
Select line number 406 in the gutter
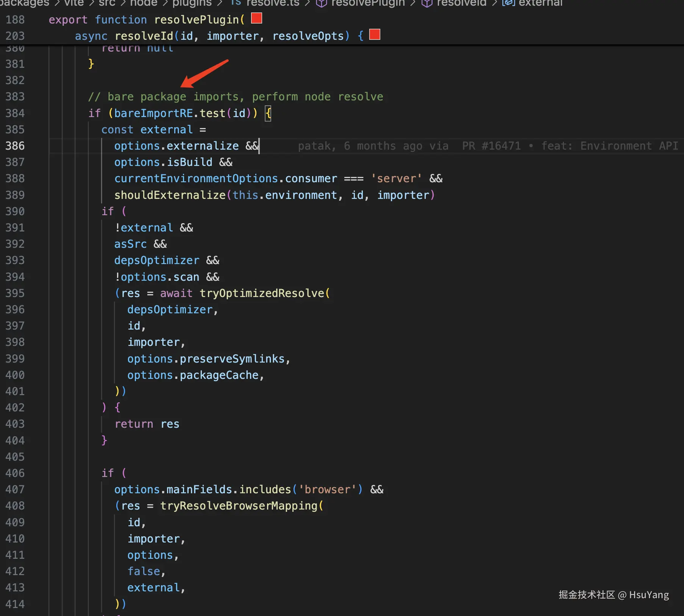click(15, 473)
